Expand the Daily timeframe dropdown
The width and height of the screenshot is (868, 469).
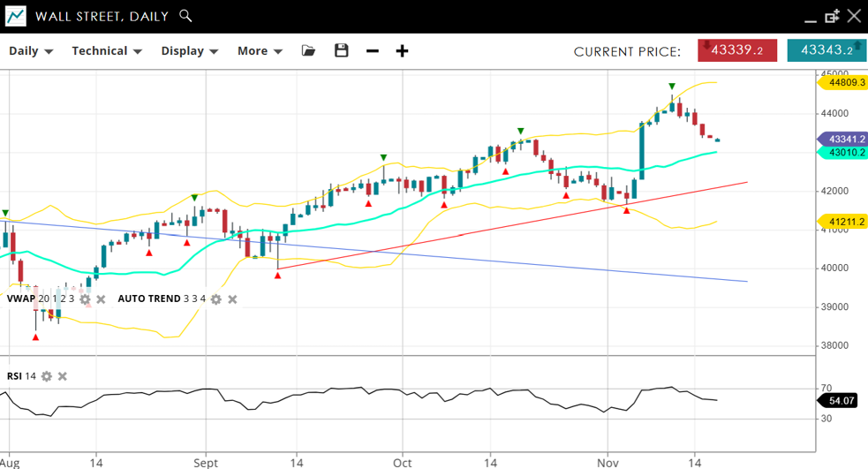tap(31, 51)
